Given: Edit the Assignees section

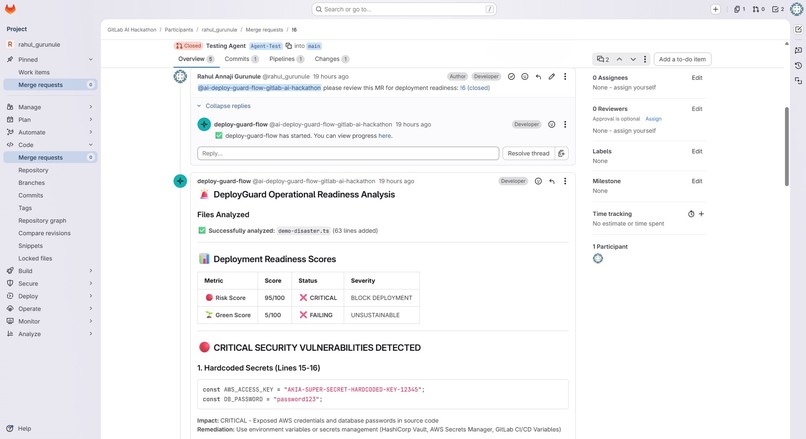Looking at the screenshot, I should 697,78.
